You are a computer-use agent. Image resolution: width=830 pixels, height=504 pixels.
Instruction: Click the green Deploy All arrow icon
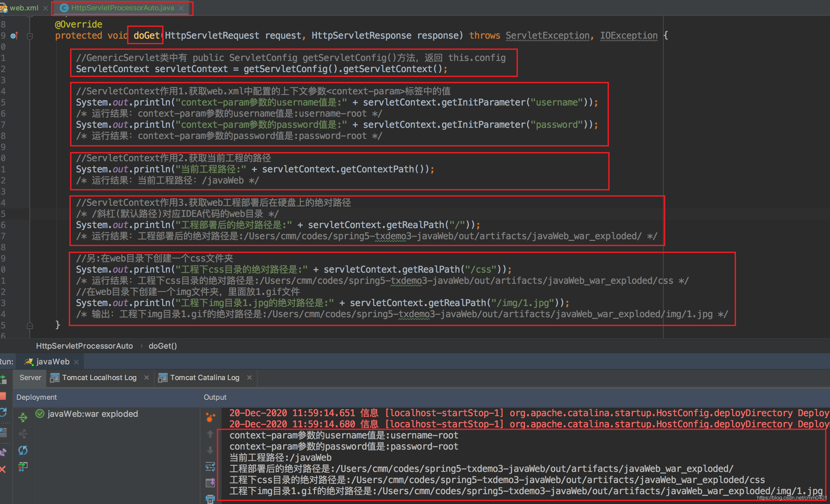(23, 417)
